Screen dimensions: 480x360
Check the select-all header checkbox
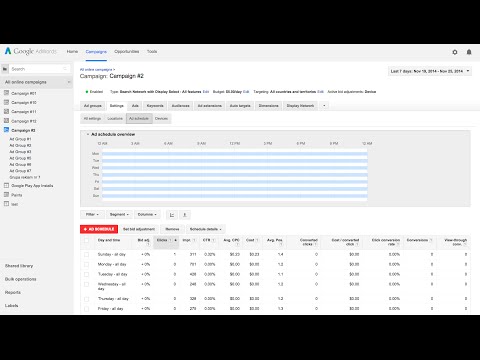pos(87,240)
